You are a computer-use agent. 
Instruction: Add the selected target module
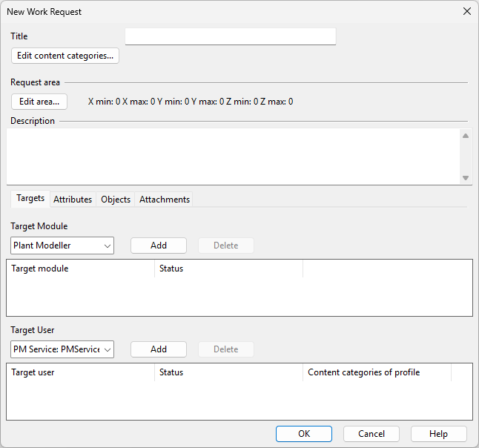click(159, 246)
